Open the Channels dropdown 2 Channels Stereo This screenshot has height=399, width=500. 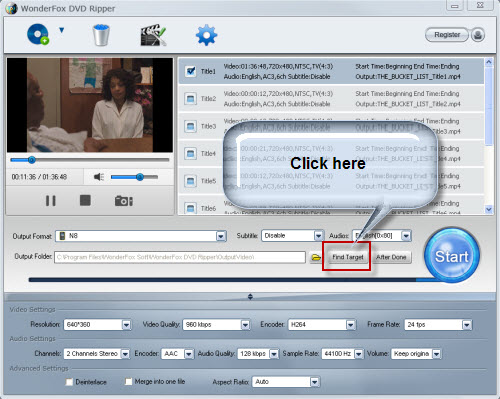[97, 354]
